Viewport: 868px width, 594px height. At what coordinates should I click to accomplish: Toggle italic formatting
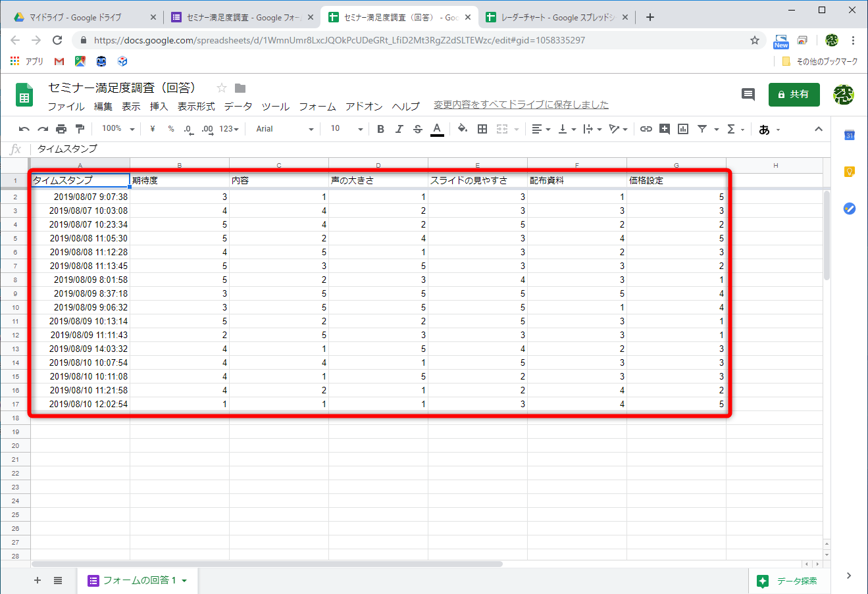(399, 129)
